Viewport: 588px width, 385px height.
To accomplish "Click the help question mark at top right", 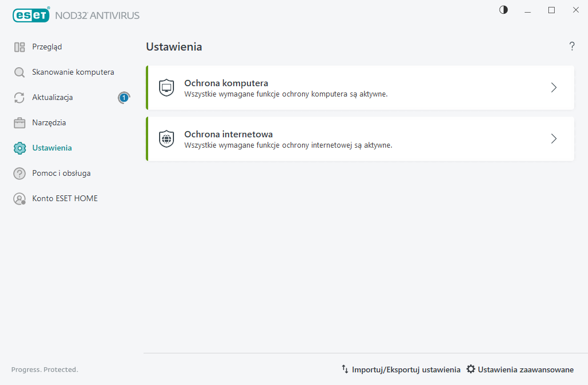I will [x=572, y=47].
